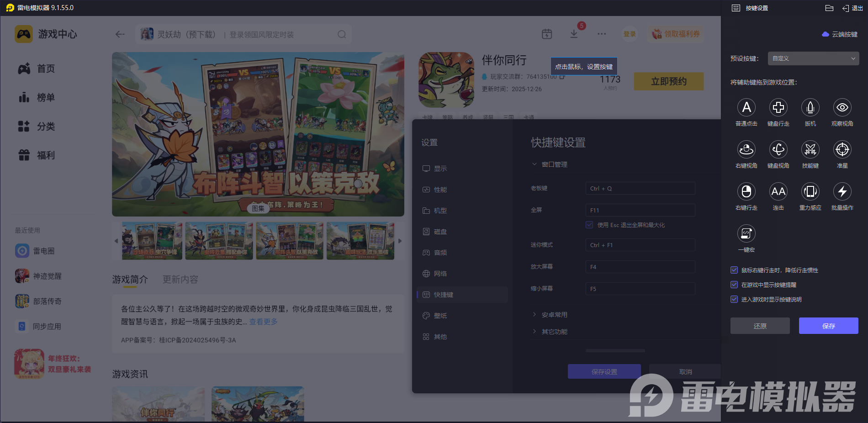Select the 连击 AA icon

pos(778,191)
